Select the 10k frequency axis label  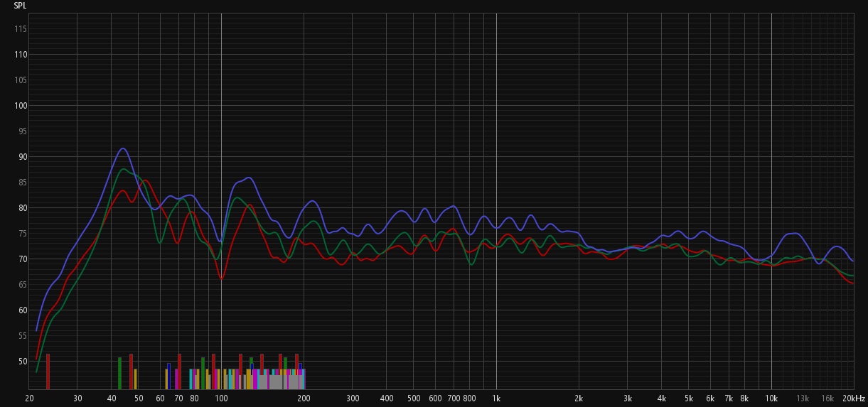771,398
